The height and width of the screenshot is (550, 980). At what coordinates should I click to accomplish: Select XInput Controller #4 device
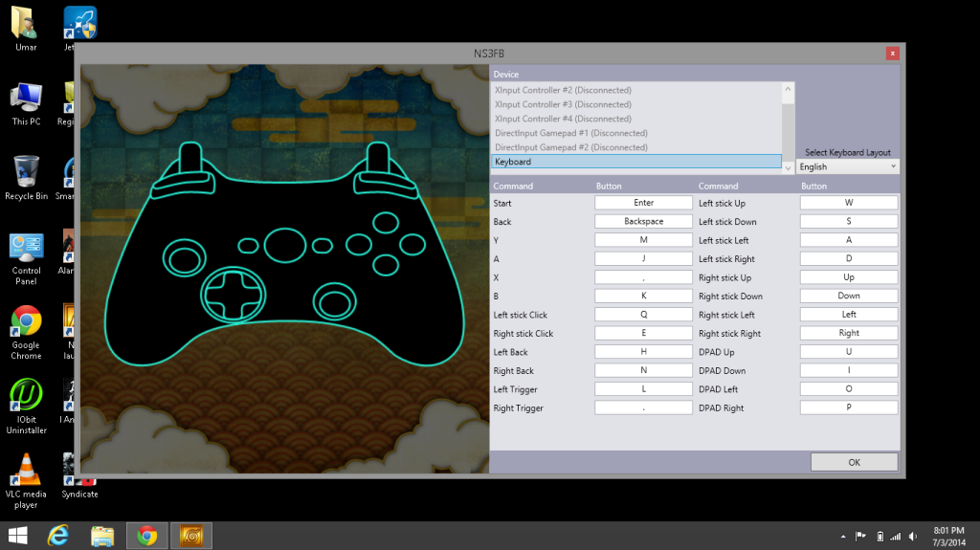point(636,119)
